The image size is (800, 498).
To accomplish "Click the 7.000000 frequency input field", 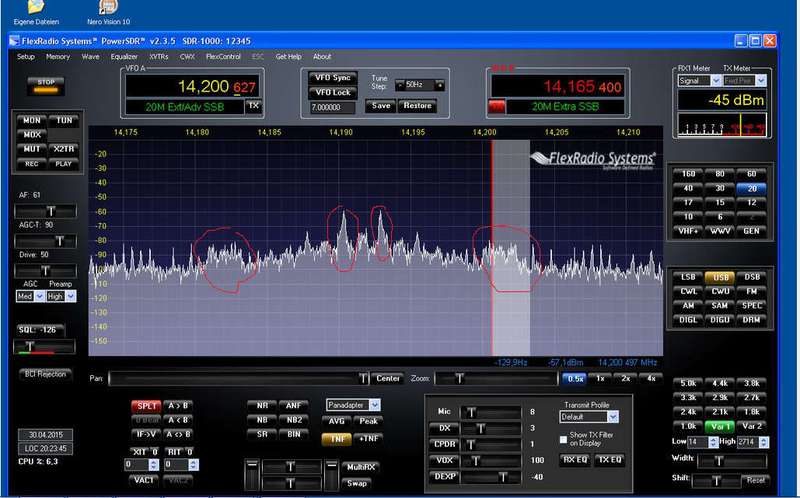I will point(332,108).
